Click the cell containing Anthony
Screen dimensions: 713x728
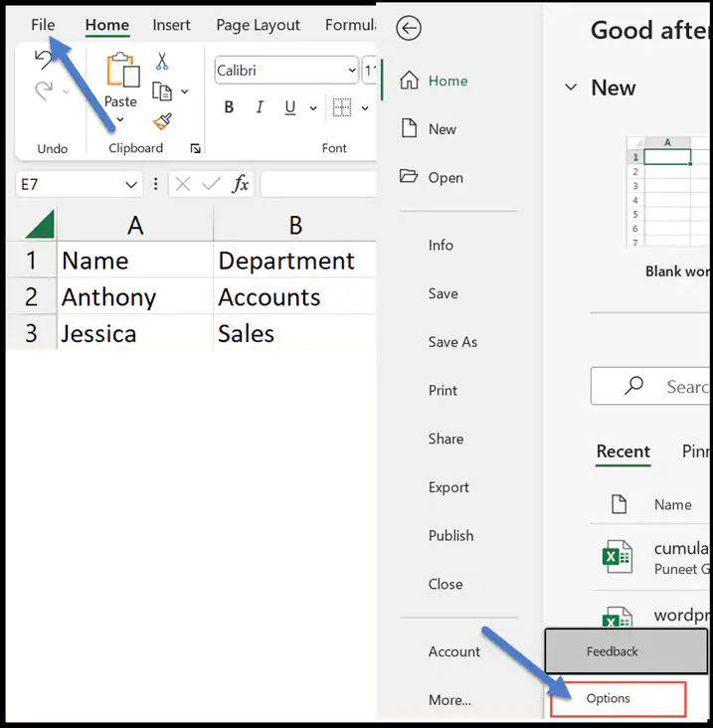click(135, 296)
